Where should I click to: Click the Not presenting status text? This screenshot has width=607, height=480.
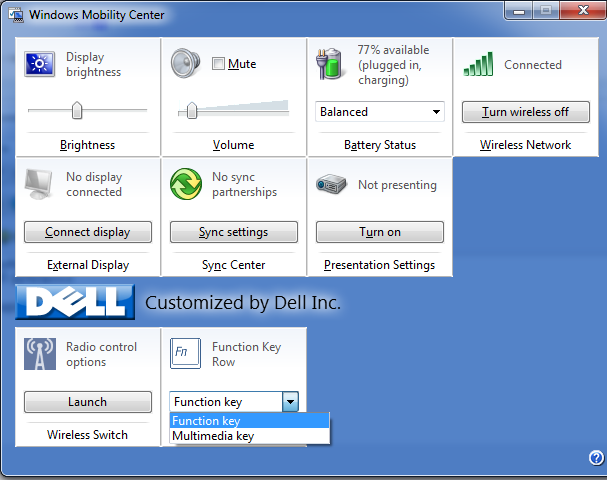coord(397,185)
